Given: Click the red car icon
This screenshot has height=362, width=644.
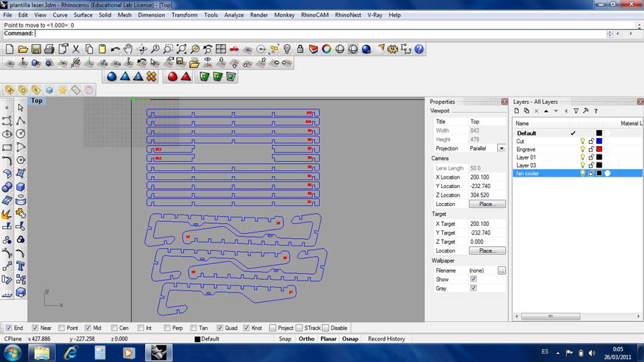Looking at the screenshot, I should [234, 49].
